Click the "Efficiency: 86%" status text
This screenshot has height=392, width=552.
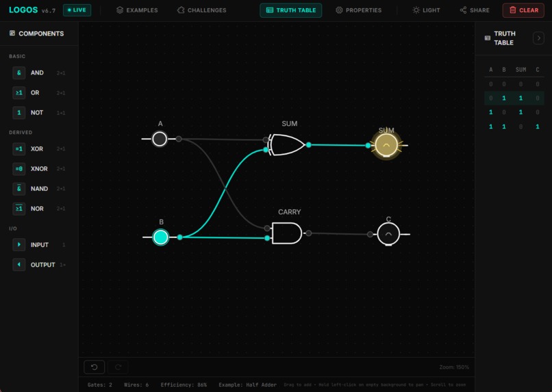tap(184, 385)
